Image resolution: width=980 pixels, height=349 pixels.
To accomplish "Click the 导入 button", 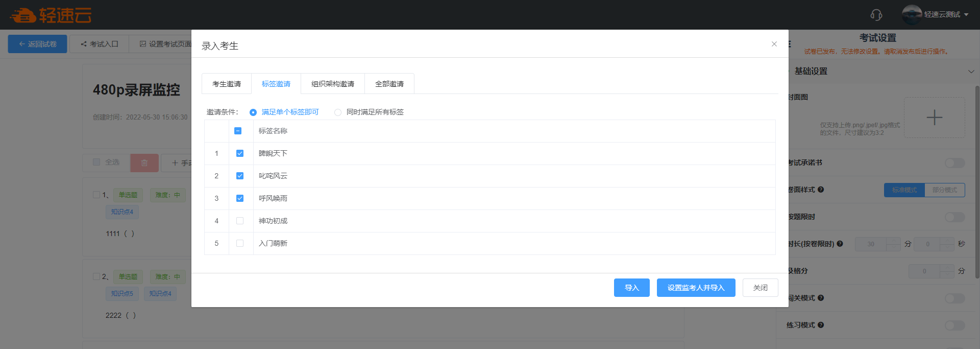I will tap(631, 288).
